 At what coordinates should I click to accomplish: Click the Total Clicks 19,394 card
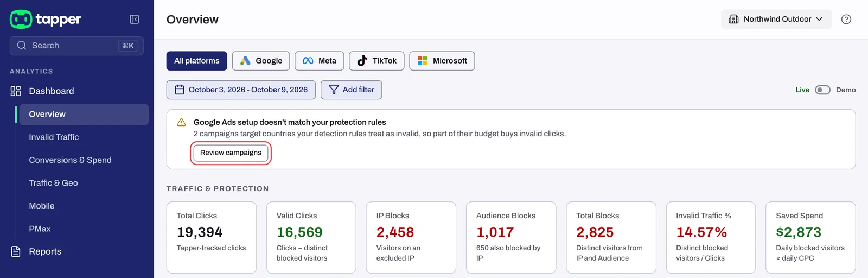point(212,237)
